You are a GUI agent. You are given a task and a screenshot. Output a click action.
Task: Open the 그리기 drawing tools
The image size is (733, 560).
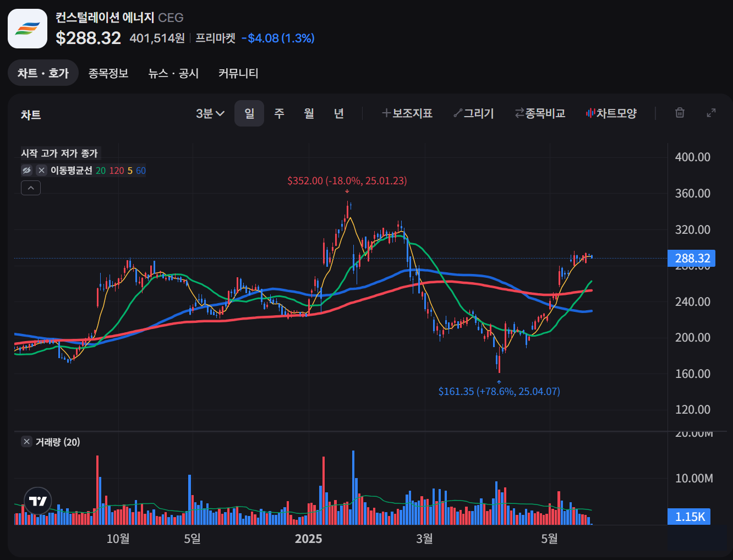[x=474, y=113]
